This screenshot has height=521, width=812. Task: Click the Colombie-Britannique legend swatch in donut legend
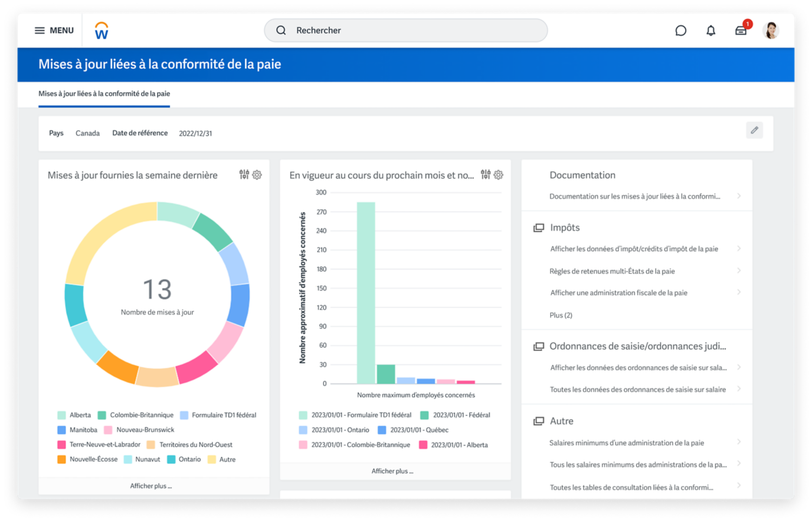point(102,415)
